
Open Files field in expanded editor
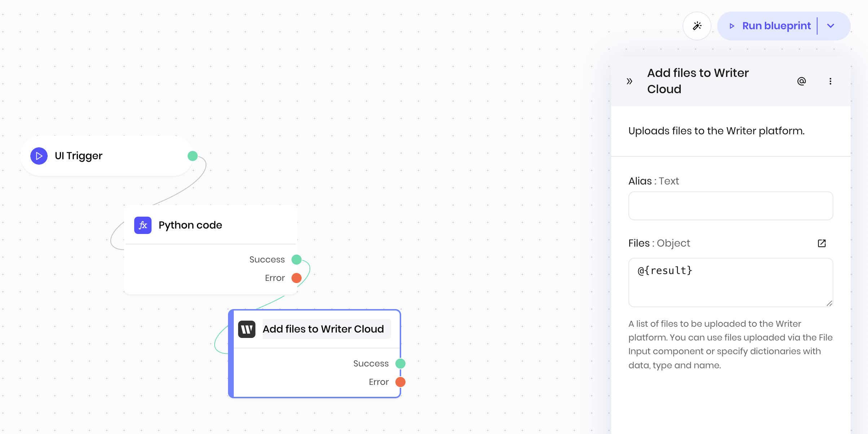point(821,243)
